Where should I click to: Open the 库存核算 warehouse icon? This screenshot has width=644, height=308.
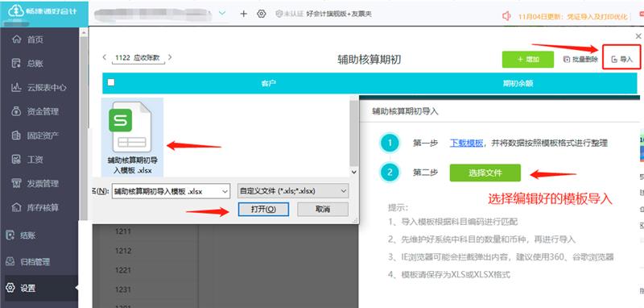[x=16, y=207]
